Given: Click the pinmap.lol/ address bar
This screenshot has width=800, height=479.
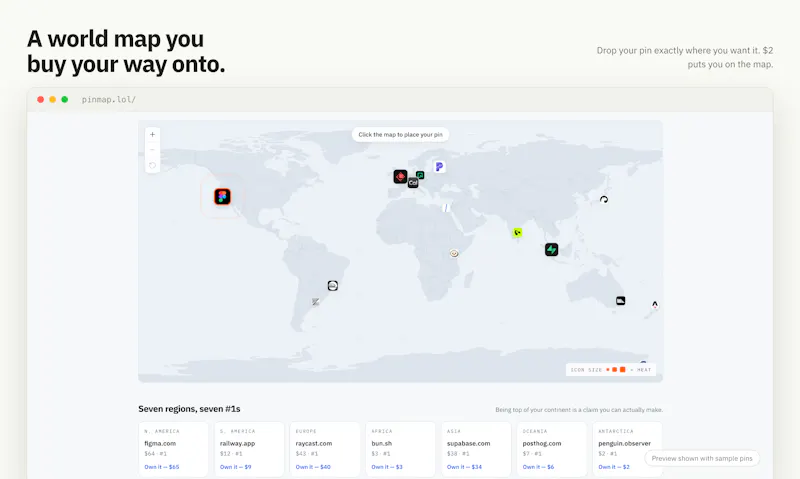Looking at the screenshot, I should (109, 99).
